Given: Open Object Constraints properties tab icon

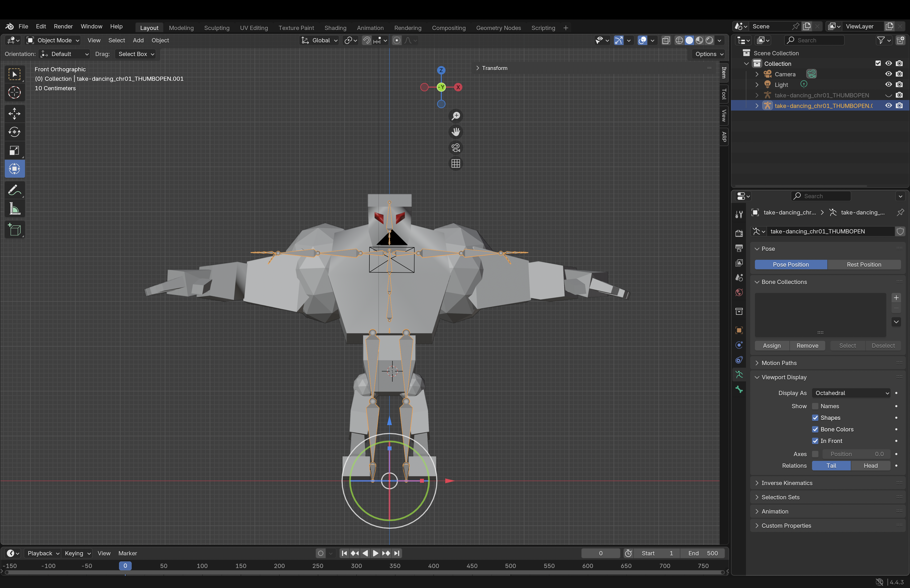Looking at the screenshot, I should click(x=739, y=360).
